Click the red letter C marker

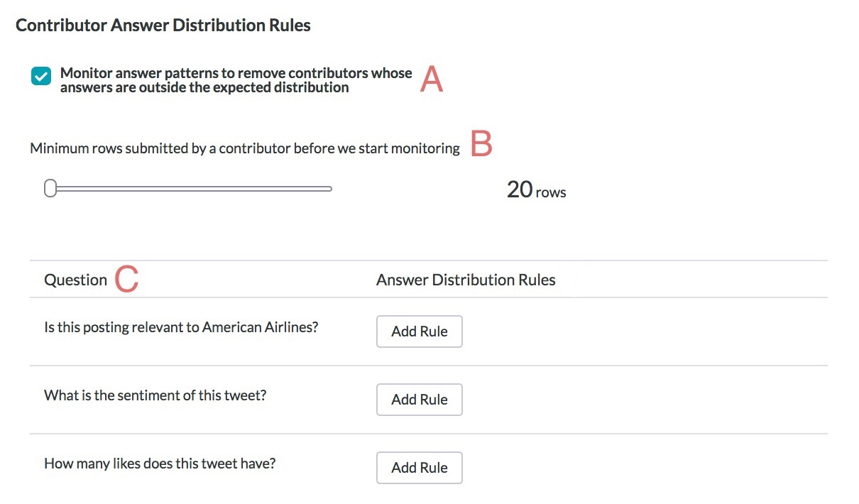coord(126,279)
